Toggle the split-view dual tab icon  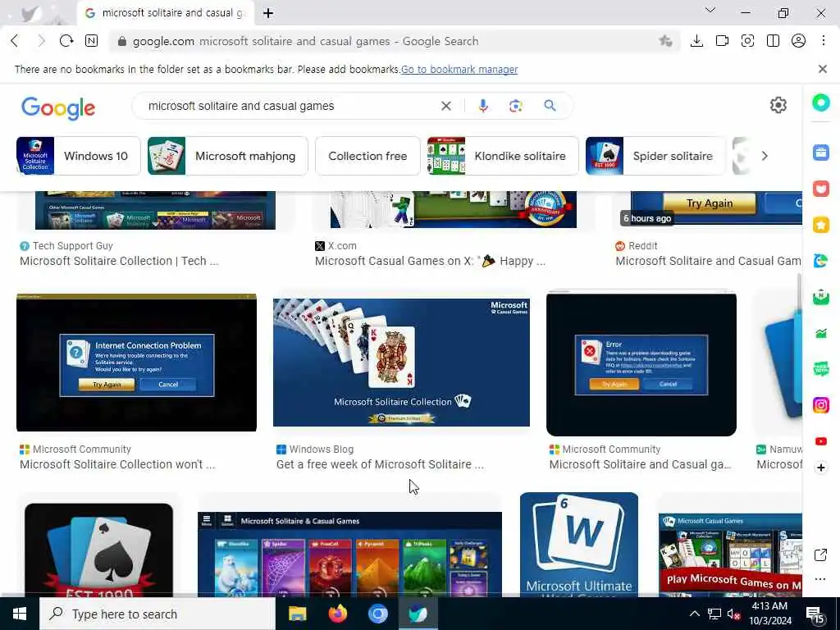tap(773, 41)
